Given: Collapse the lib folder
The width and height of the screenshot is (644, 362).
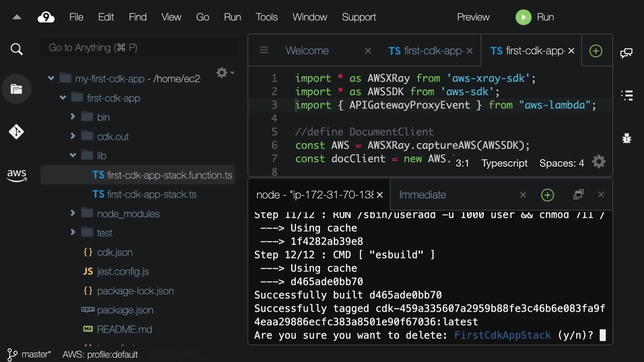Looking at the screenshot, I should (x=73, y=155).
